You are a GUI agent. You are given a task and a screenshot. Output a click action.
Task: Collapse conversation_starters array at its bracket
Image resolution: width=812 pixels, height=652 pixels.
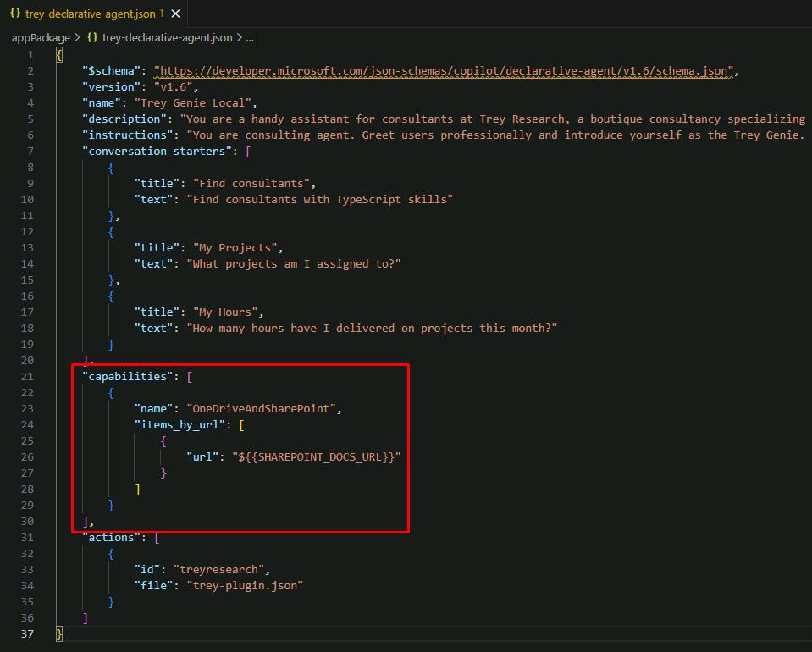pyautogui.click(x=249, y=152)
